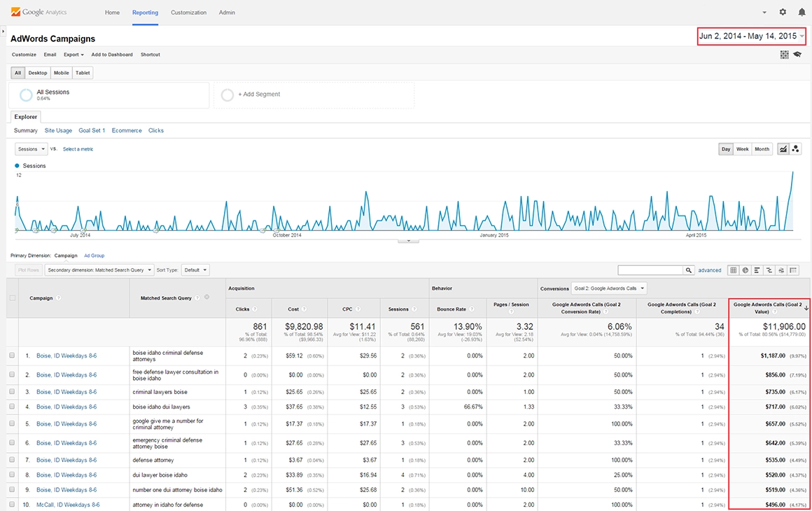Screen dimensions: 812x511
Task: Open Goal 2 Google Adwords Calls dropdown
Action: pos(609,288)
